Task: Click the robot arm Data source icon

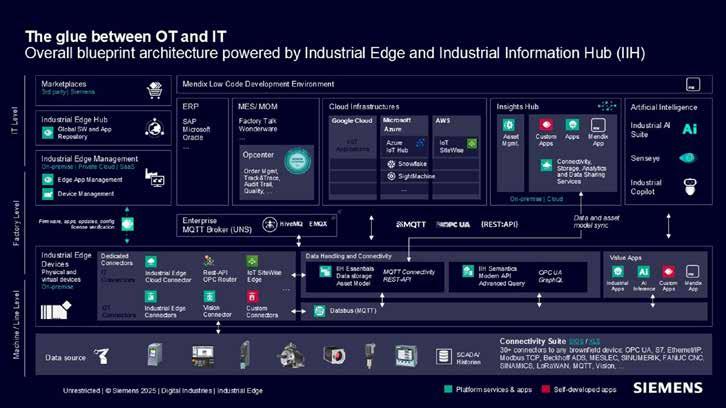Action: (x=101, y=356)
